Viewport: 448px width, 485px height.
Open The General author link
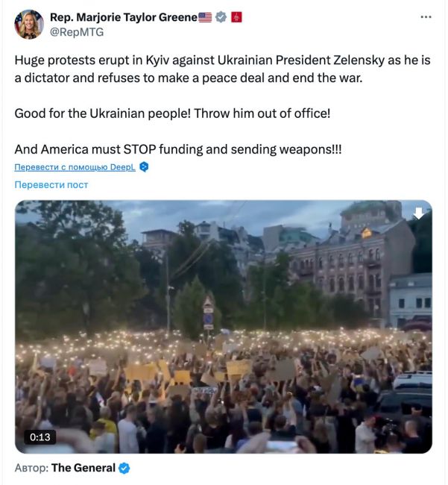(x=83, y=468)
